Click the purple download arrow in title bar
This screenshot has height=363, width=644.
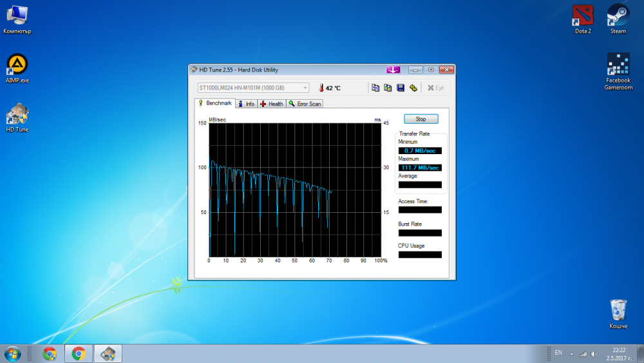(393, 70)
